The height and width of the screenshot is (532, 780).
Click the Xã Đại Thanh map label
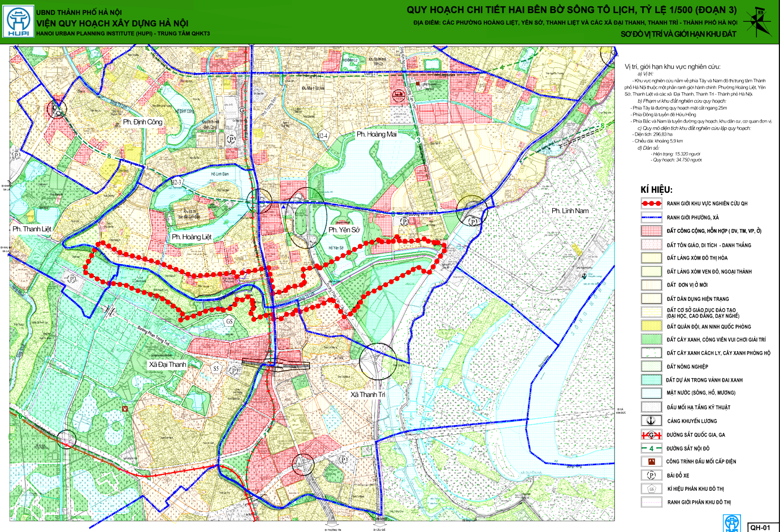click(167, 365)
